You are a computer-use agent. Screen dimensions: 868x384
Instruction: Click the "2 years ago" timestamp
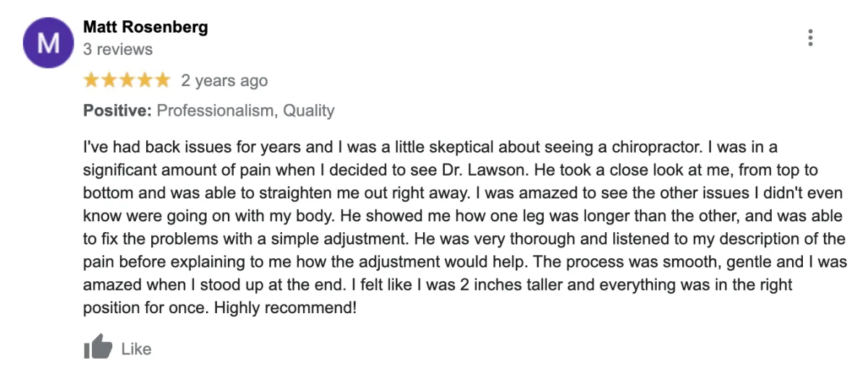pyautogui.click(x=224, y=81)
